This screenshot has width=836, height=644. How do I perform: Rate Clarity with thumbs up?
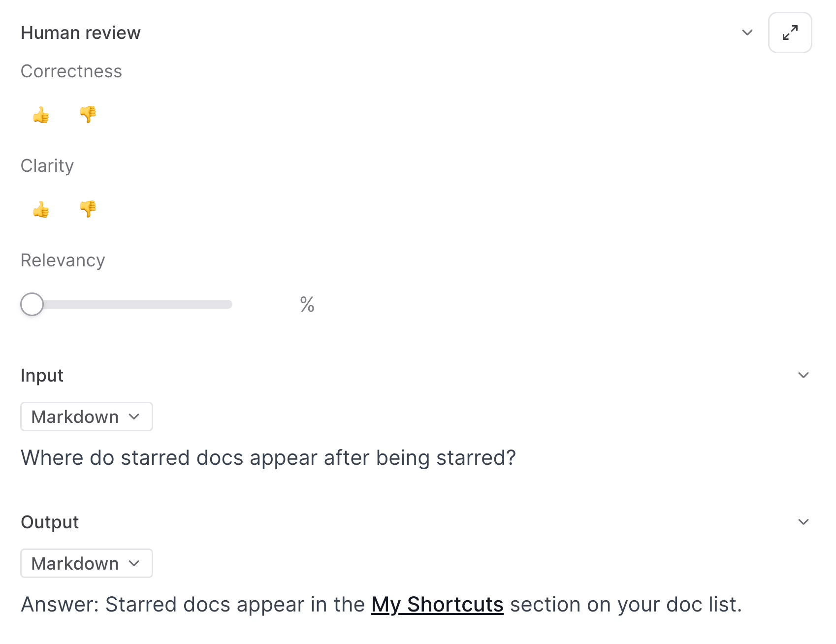(x=41, y=210)
